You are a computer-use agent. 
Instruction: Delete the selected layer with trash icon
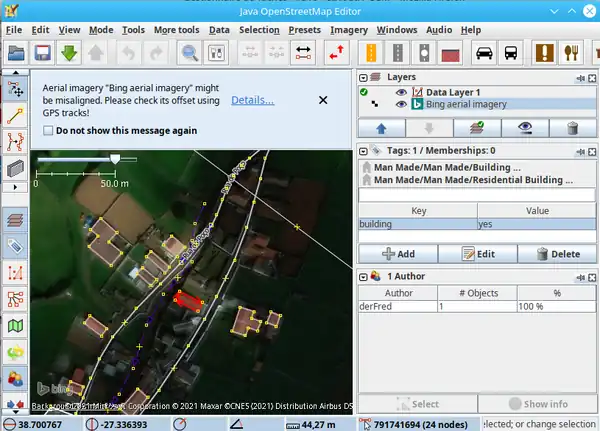(572, 128)
